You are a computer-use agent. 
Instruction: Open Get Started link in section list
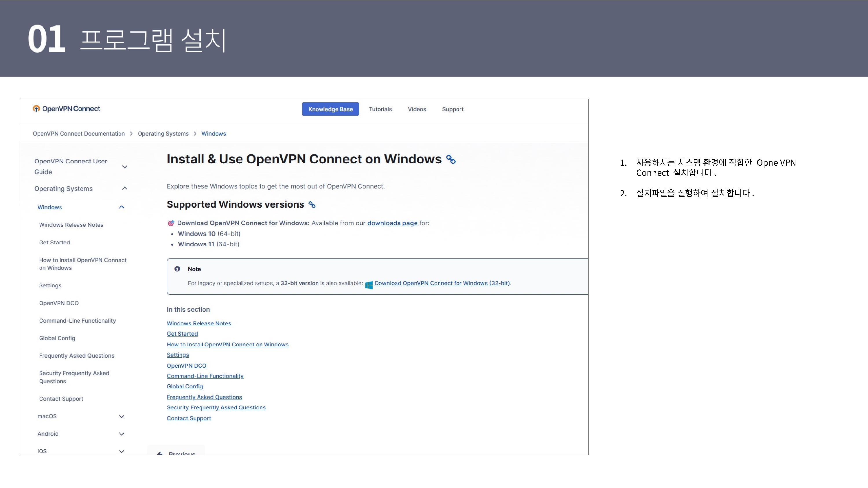[x=182, y=334]
